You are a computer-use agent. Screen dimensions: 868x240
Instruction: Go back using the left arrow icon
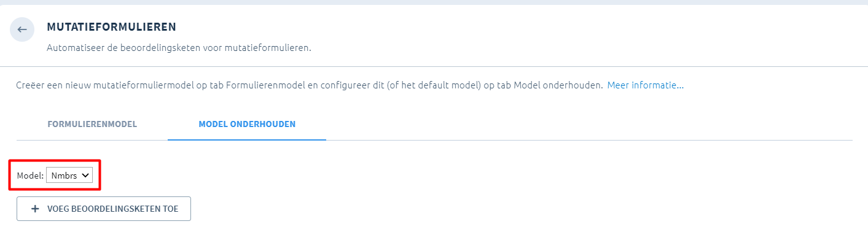tap(22, 29)
